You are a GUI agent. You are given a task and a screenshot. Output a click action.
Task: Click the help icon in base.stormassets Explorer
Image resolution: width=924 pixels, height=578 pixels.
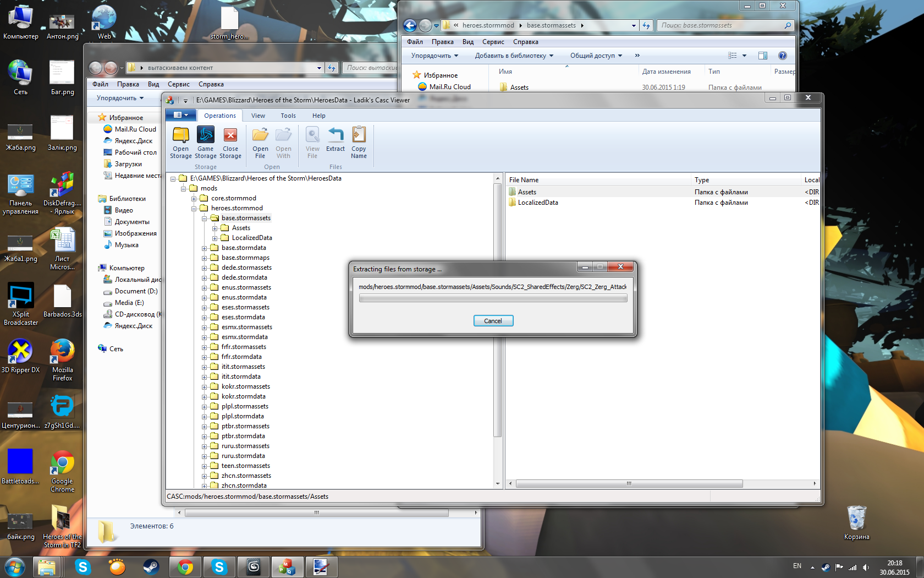[x=783, y=56]
